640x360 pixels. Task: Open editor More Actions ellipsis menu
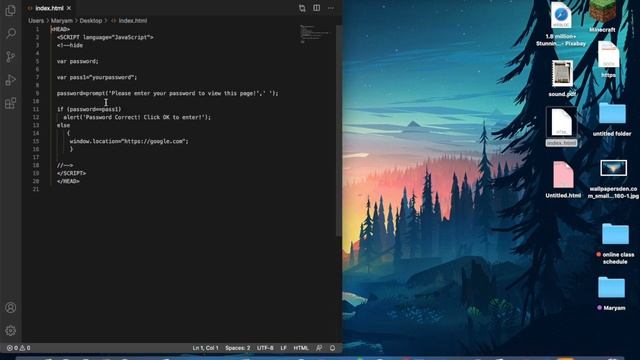pos(331,8)
